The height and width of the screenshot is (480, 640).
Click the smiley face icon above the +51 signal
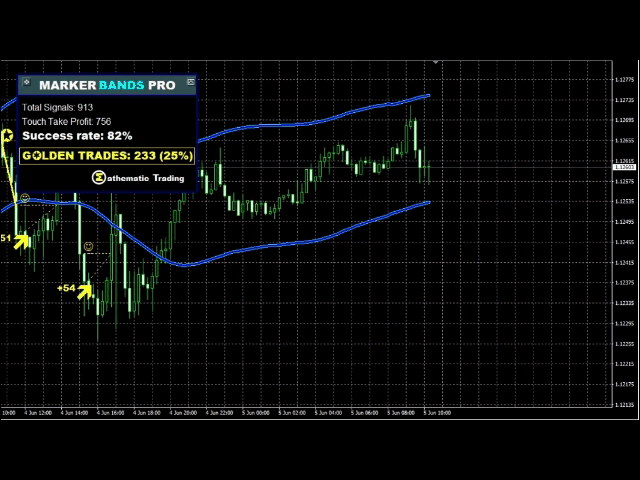tap(25, 198)
